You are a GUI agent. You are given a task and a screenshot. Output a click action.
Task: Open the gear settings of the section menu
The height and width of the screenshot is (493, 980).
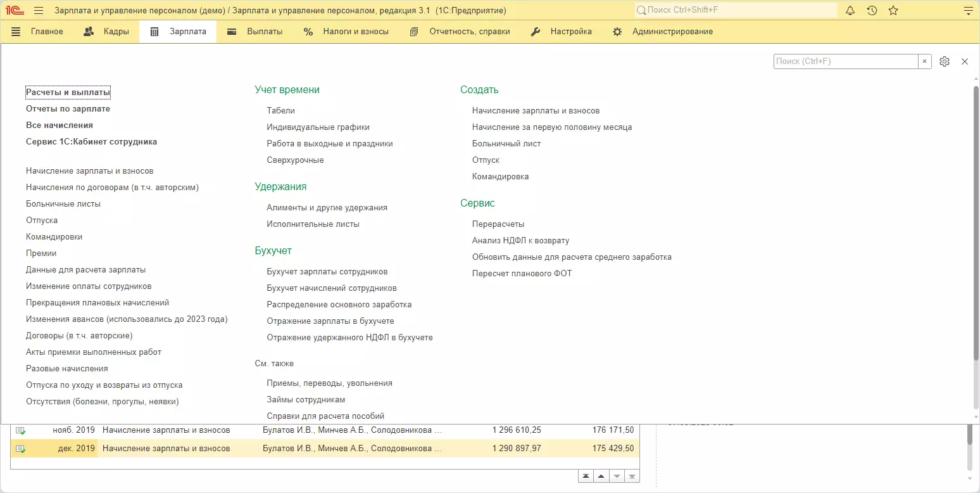tap(945, 61)
